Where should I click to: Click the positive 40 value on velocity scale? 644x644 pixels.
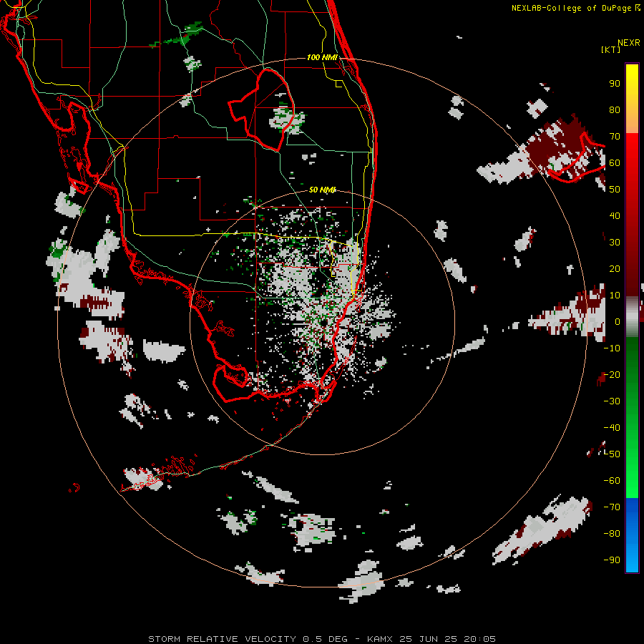pyautogui.click(x=615, y=215)
